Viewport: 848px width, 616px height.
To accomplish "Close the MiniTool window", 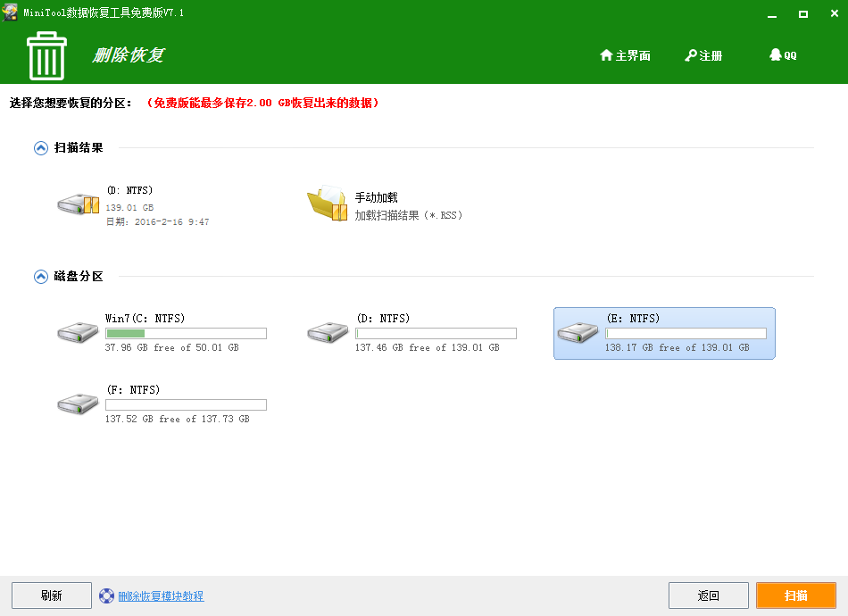I will coord(834,13).
